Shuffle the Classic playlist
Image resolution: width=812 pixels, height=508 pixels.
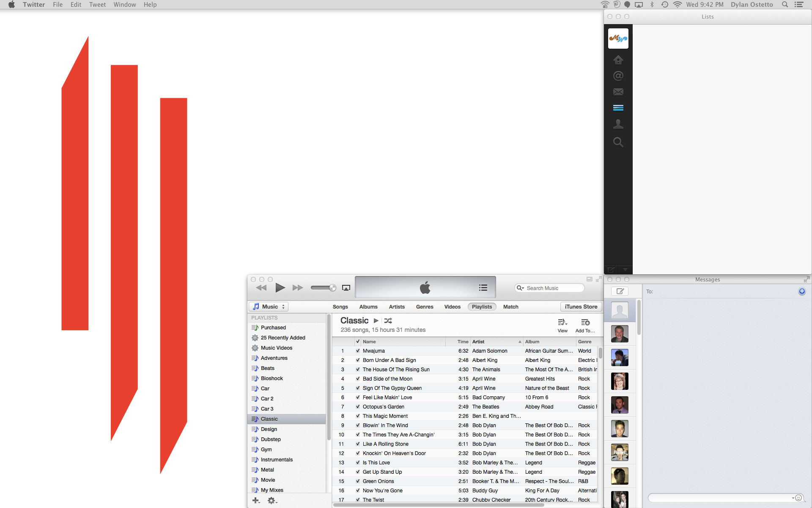388,321
